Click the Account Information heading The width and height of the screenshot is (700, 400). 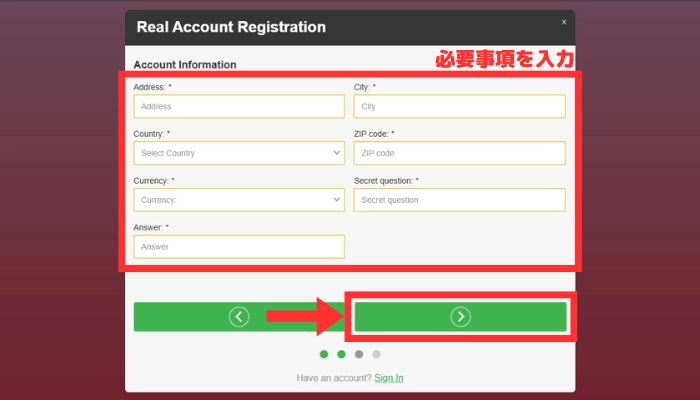[185, 65]
